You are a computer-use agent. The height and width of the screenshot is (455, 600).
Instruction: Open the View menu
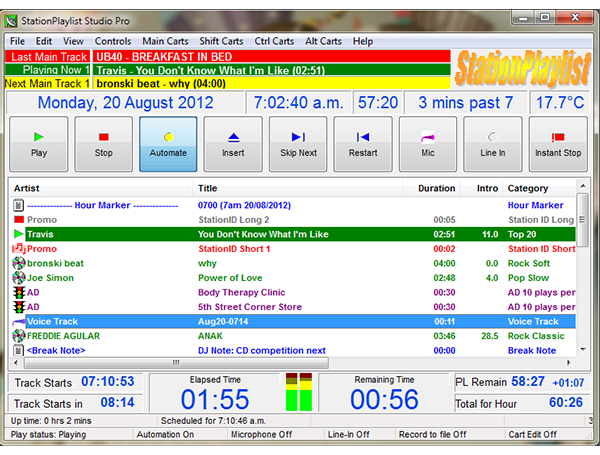coord(73,41)
